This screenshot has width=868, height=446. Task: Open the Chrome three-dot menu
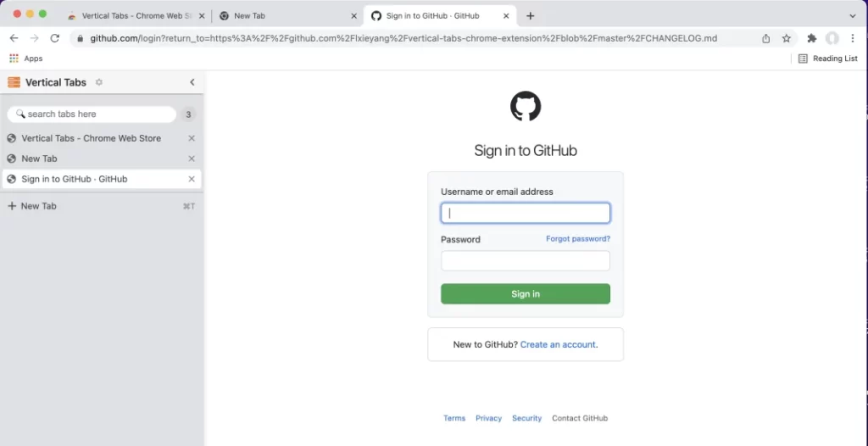(x=853, y=38)
